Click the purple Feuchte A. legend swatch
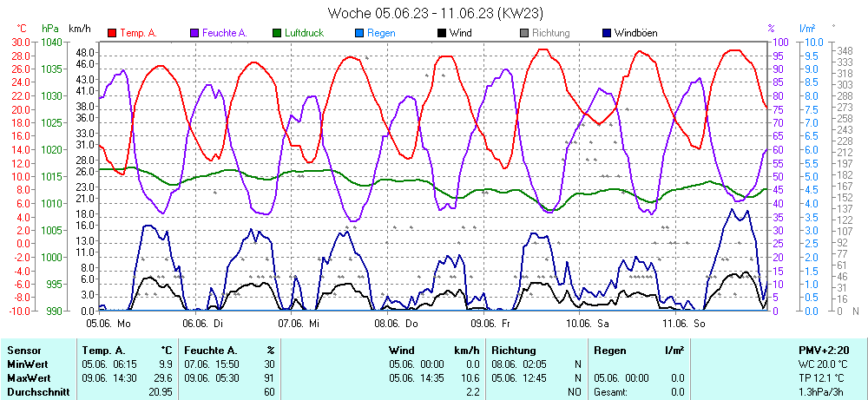Viewport: 868px width, 400px height. click(194, 33)
